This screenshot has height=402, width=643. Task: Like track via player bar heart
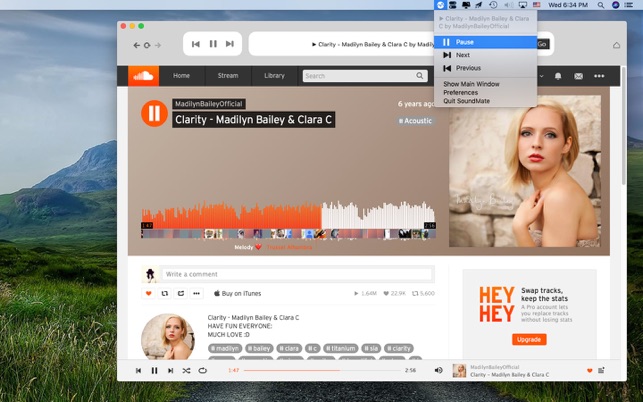590,370
